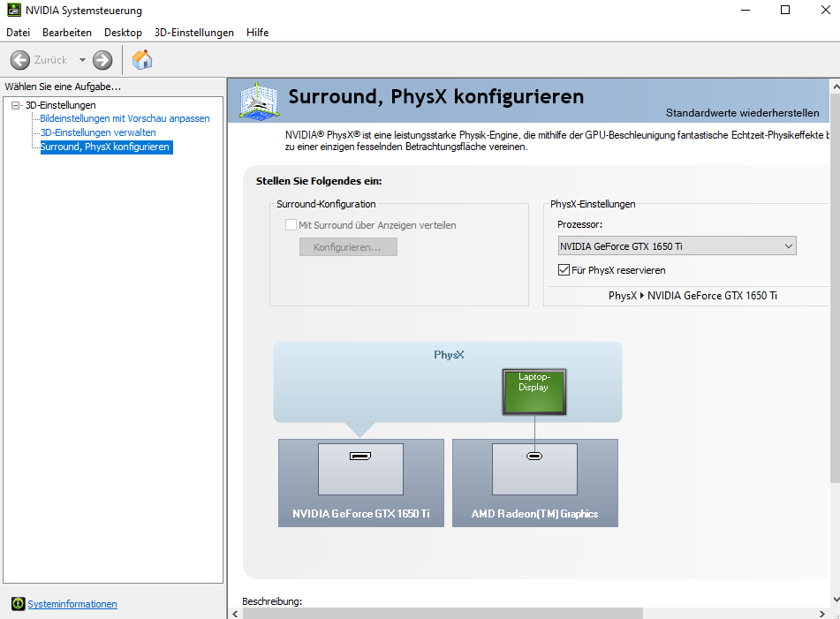The width and height of the screenshot is (840, 619).
Task: Minimize the NVIDIA Systemsteuerung window
Action: [745, 10]
